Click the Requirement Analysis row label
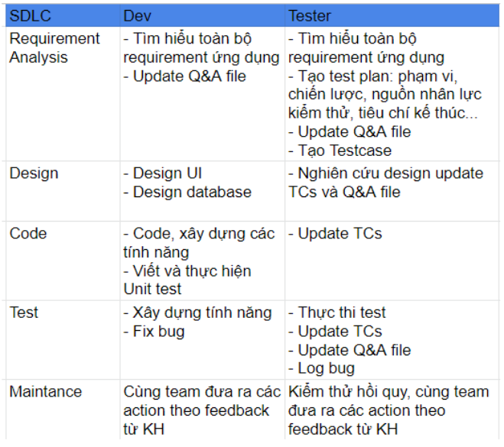504x447 pixels. point(54,47)
